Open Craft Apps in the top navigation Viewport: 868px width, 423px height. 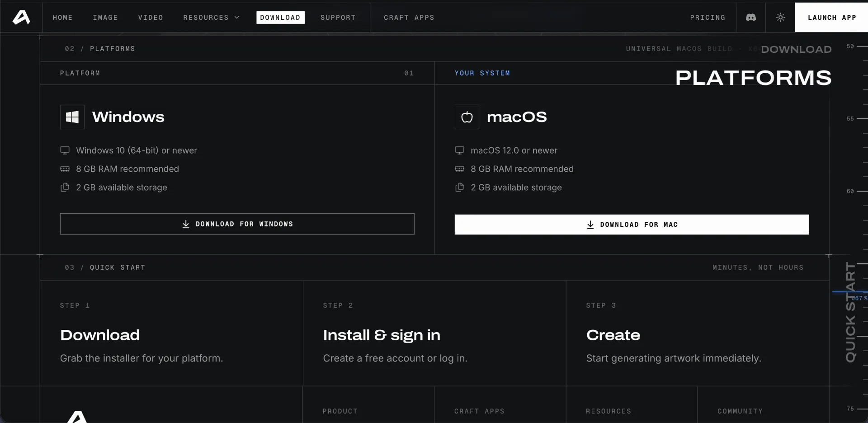click(x=409, y=18)
